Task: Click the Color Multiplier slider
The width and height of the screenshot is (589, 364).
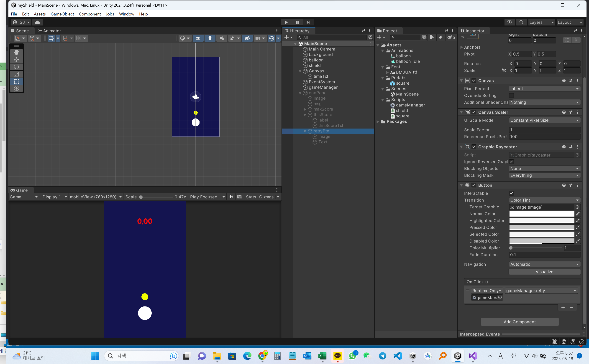Action: click(x=536, y=248)
